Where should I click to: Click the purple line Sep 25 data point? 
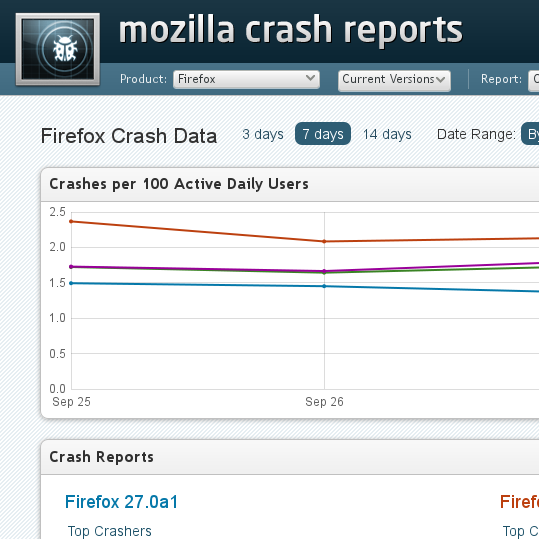coord(71,267)
